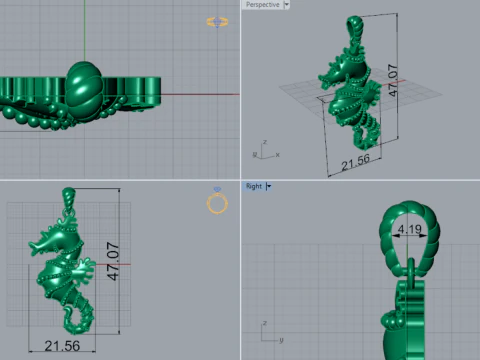Select the 21.56 width dimension in the bottom-left viewport
This screenshot has width=480, height=360.
click(62, 346)
